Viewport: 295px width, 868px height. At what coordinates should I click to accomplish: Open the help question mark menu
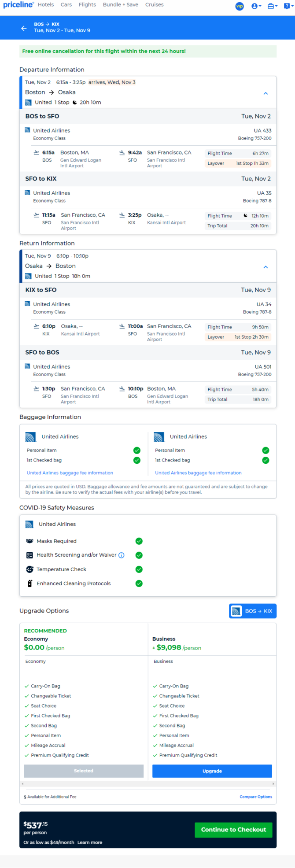tap(288, 6)
